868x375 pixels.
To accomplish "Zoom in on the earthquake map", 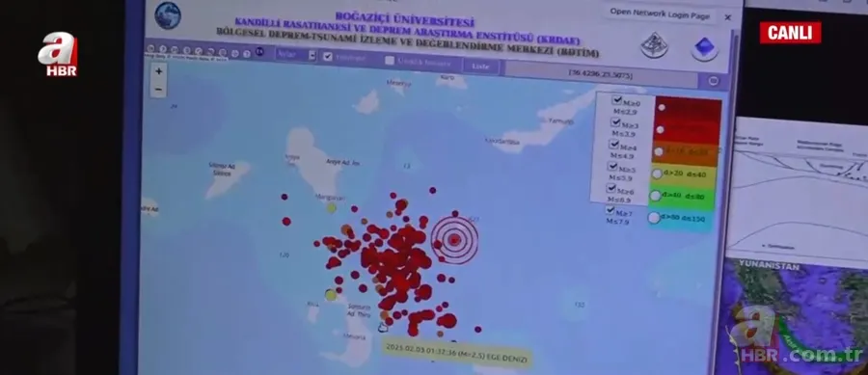I will [159, 71].
